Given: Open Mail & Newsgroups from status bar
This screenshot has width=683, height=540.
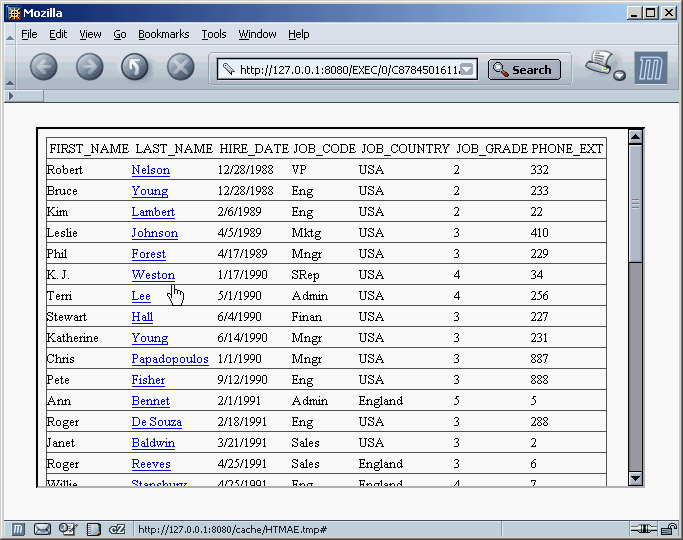Looking at the screenshot, I should click(43, 529).
